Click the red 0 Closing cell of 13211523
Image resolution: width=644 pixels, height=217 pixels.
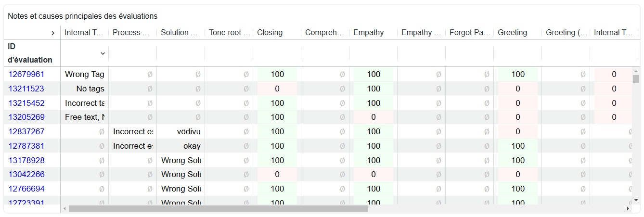tap(277, 89)
